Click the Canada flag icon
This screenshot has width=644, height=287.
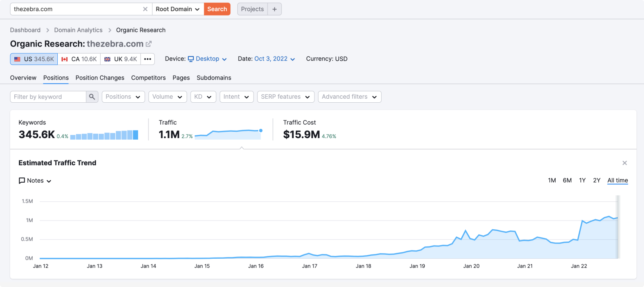(x=64, y=59)
